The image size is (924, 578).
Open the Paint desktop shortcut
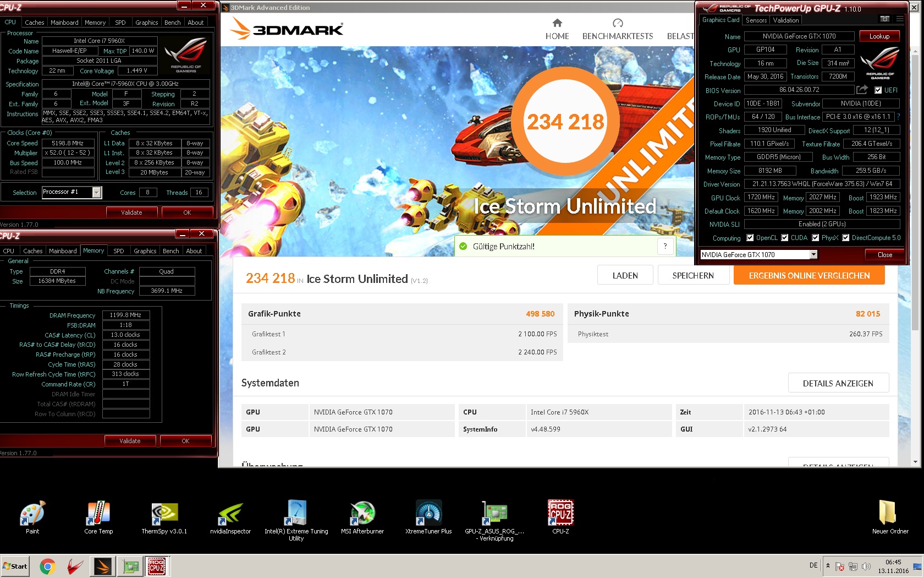coord(32,517)
